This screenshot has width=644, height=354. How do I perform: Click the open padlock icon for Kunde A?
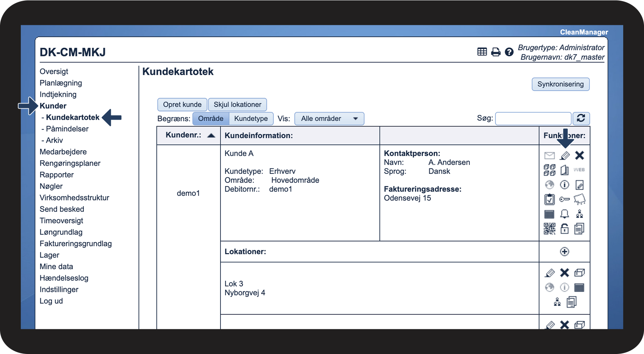coord(565,229)
